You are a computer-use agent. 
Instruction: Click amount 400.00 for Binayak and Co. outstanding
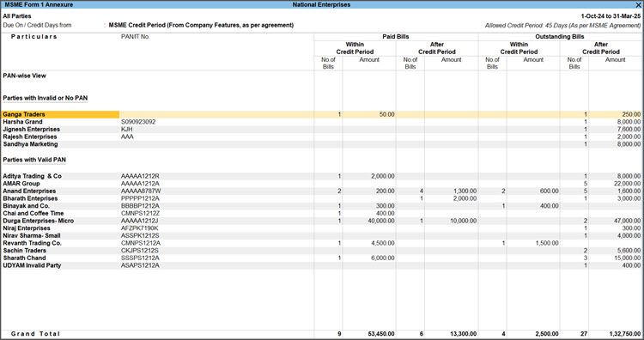click(x=550, y=206)
